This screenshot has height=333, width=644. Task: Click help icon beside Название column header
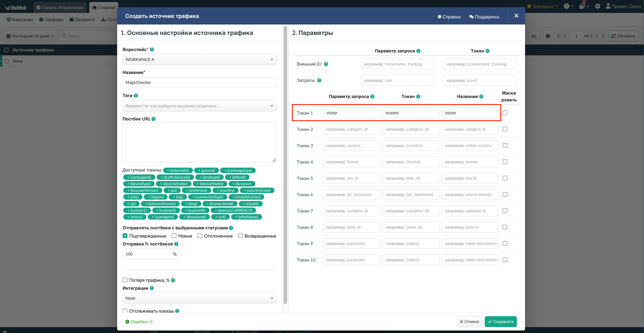pos(481,97)
